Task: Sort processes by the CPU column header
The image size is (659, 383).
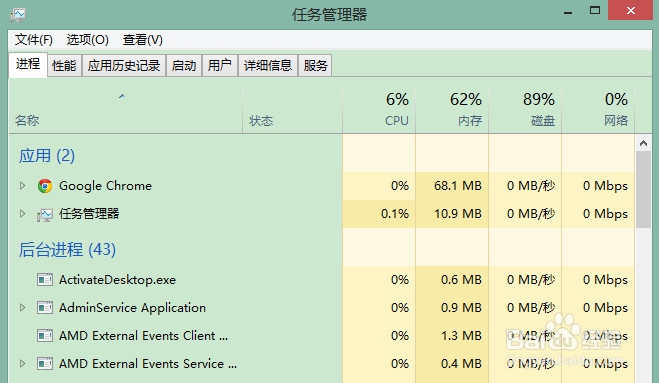Action: click(379, 110)
